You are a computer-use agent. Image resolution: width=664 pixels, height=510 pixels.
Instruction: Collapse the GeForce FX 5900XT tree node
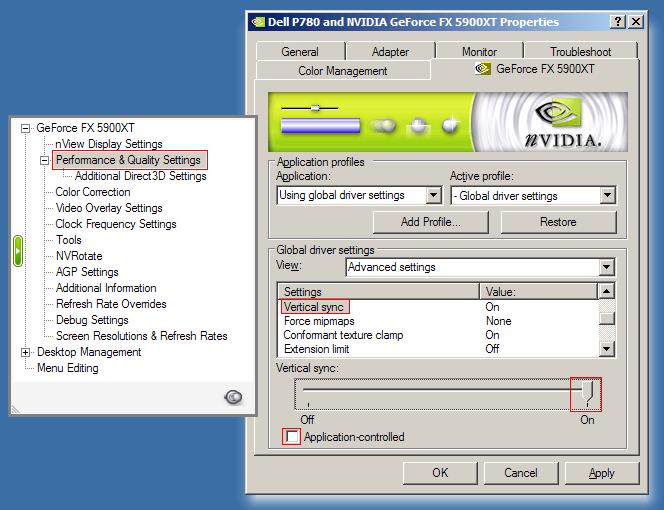[25, 128]
